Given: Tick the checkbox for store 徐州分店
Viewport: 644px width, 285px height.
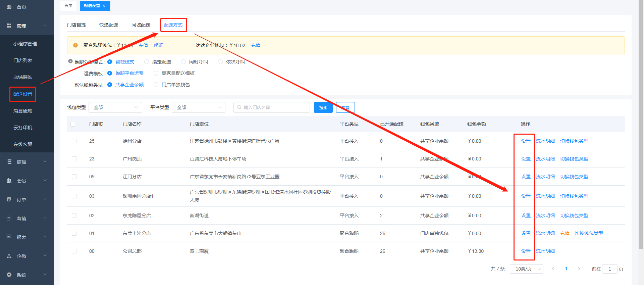Looking at the screenshot, I should pyautogui.click(x=74, y=141).
